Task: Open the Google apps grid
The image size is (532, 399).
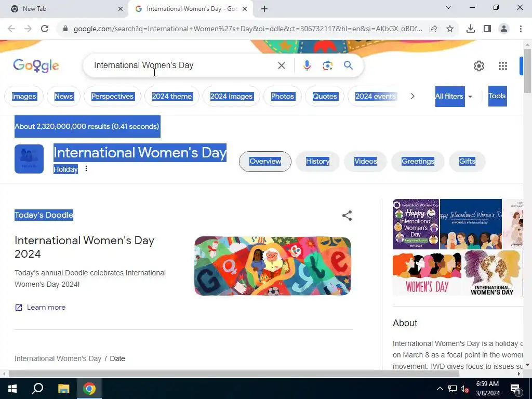Action: [503, 66]
